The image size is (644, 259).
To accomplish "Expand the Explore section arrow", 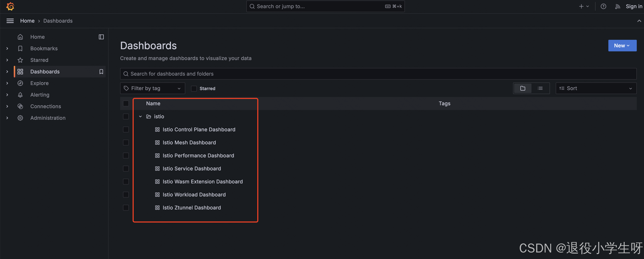I will 7,83.
